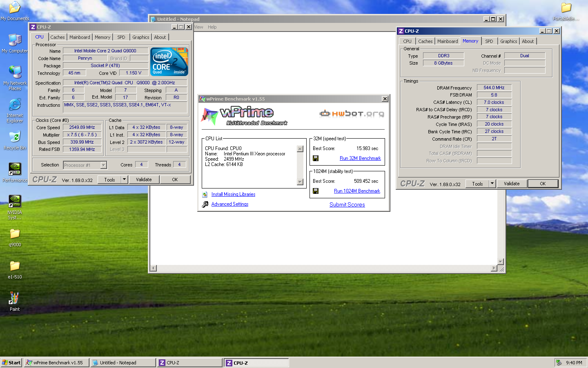
Task: Expand Processor #1 selection dropdown
Action: click(x=104, y=165)
